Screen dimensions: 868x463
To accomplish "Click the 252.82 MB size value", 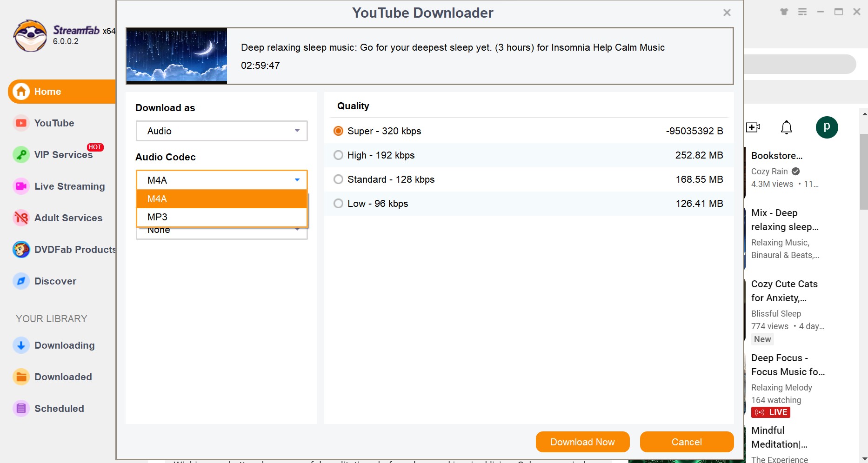I will coord(699,155).
